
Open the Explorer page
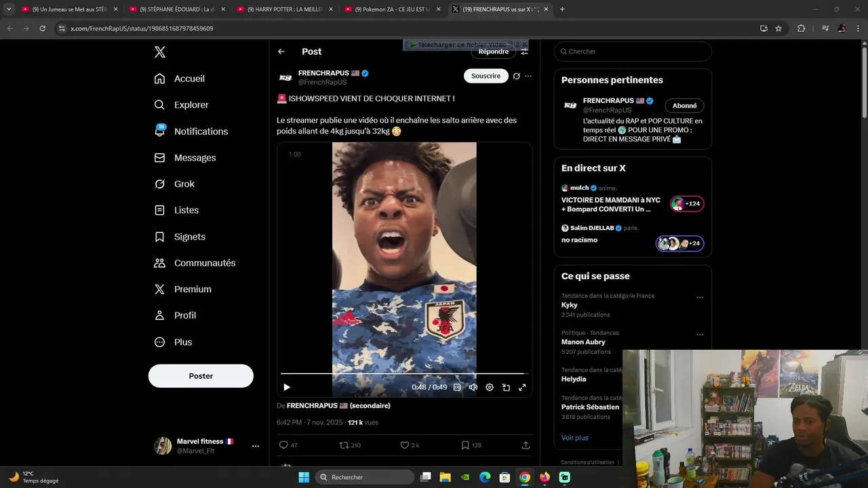pos(181,105)
